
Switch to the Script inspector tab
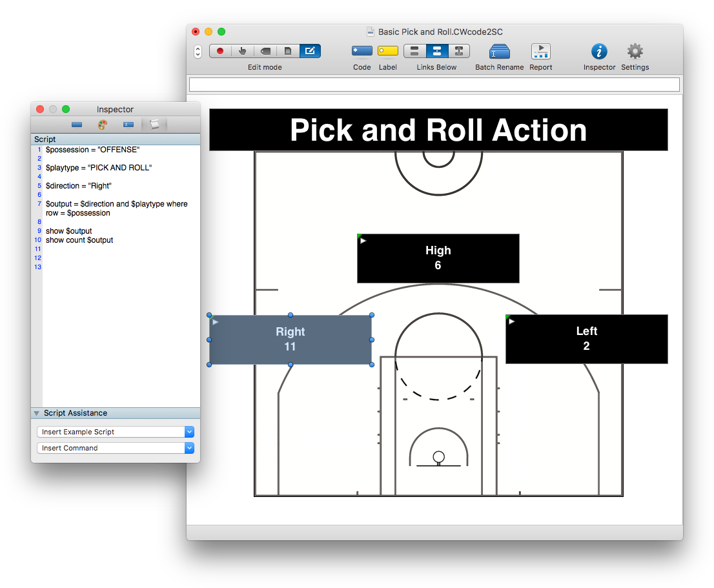coord(154,125)
